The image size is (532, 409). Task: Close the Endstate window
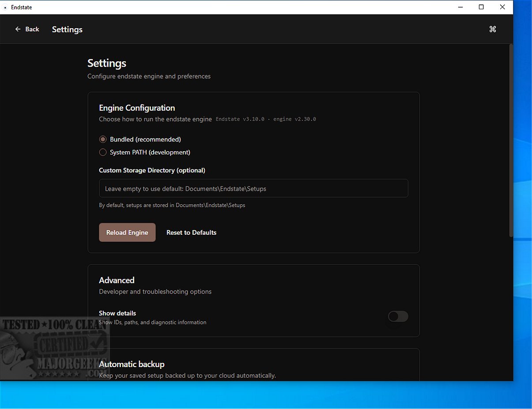click(x=502, y=7)
